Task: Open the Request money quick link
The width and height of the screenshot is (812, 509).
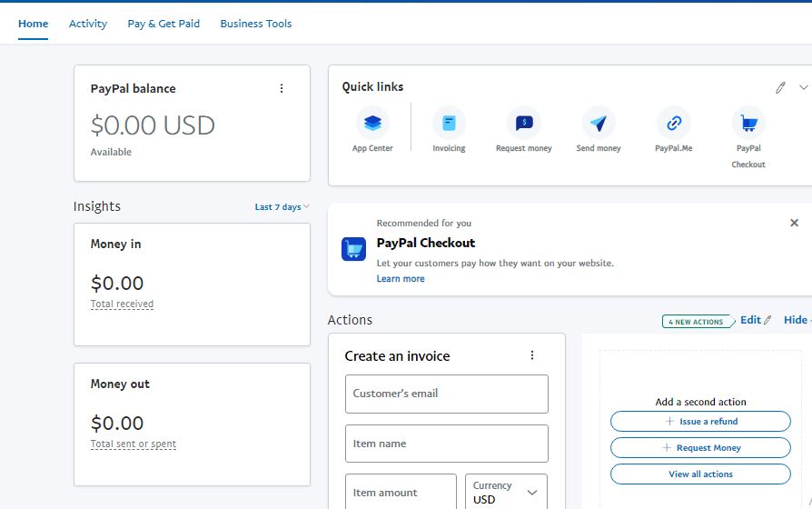Action: 524,123
